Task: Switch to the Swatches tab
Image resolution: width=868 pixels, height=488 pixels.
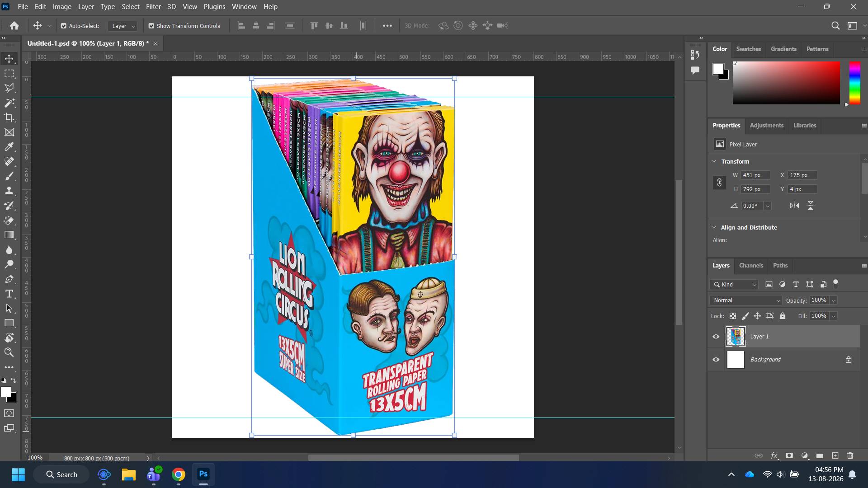Action: [748, 49]
